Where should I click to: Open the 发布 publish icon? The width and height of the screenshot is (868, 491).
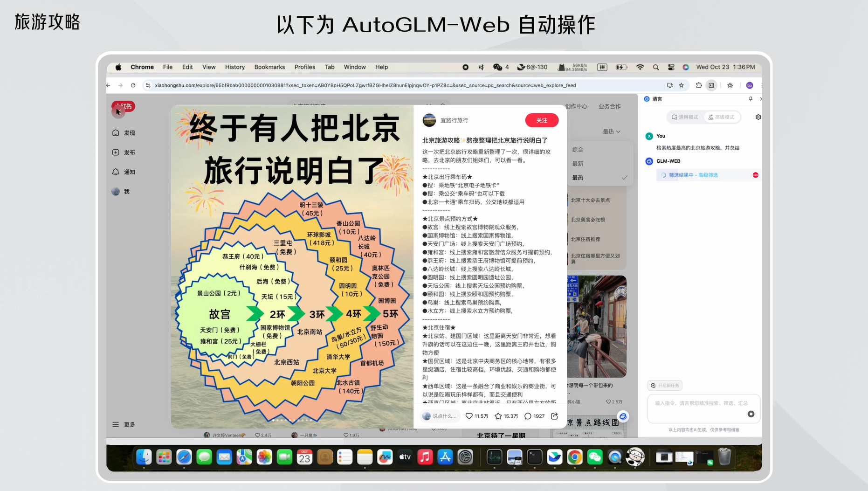(115, 152)
